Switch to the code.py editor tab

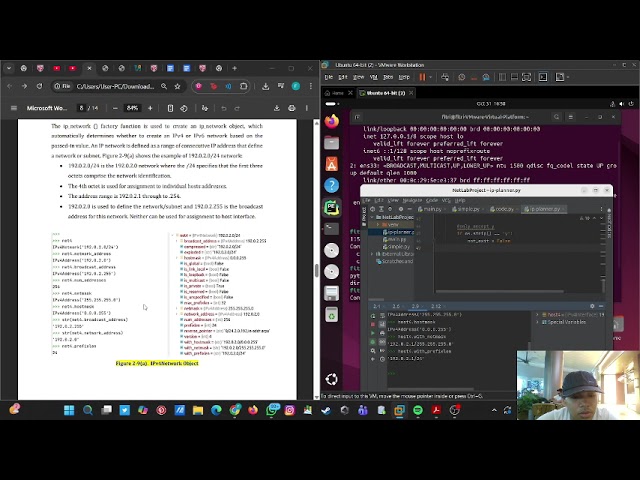(502, 209)
